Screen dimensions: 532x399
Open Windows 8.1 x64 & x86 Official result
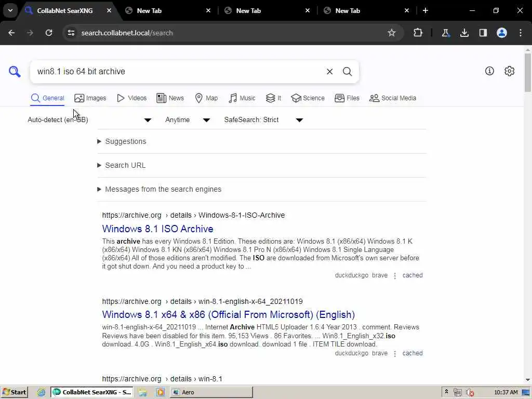[229, 314]
